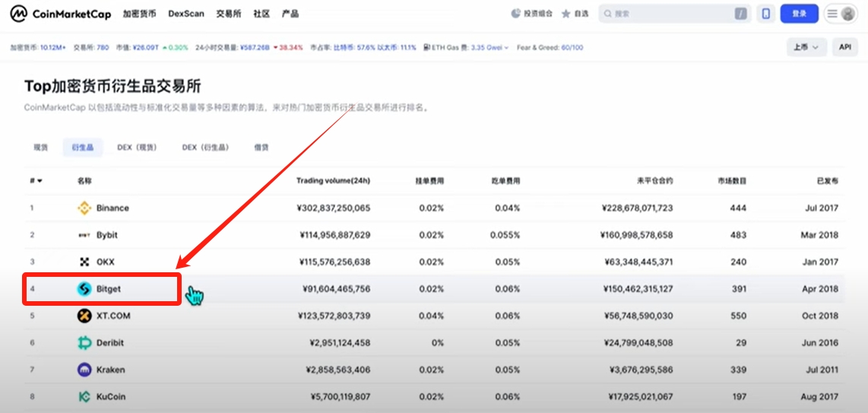Image resolution: width=868 pixels, height=413 pixels.
Task: Click the OKX logo icon
Action: coord(84,262)
